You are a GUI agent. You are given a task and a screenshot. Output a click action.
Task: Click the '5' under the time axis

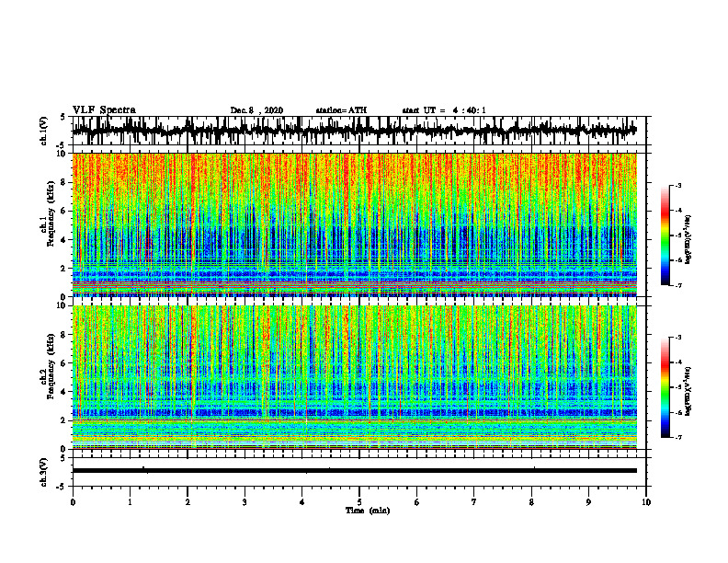tap(359, 502)
